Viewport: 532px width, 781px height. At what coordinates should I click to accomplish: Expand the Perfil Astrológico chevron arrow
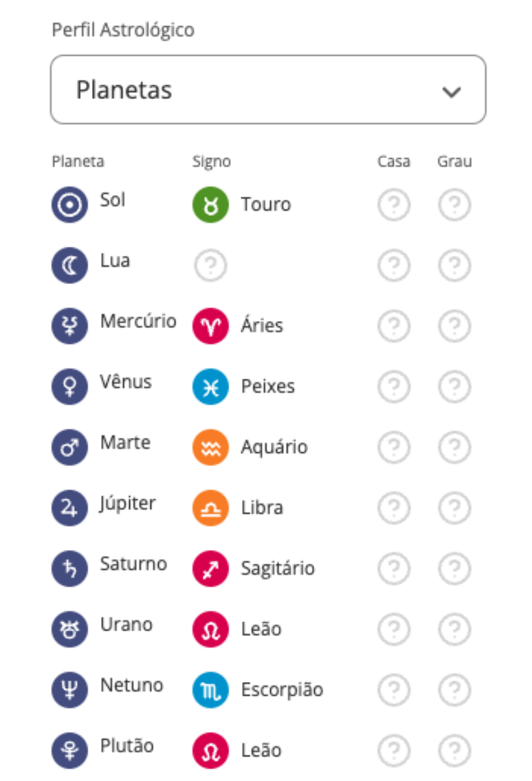pyautogui.click(x=451, y=91)
